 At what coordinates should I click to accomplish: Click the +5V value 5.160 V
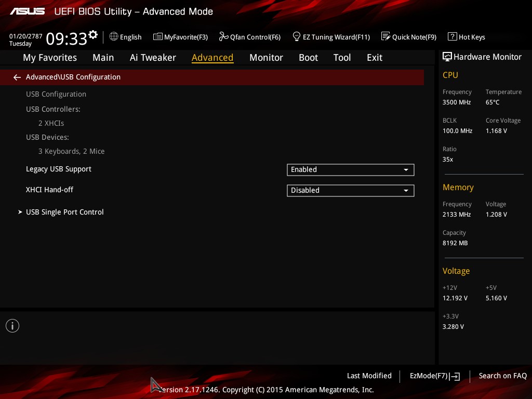496,298
